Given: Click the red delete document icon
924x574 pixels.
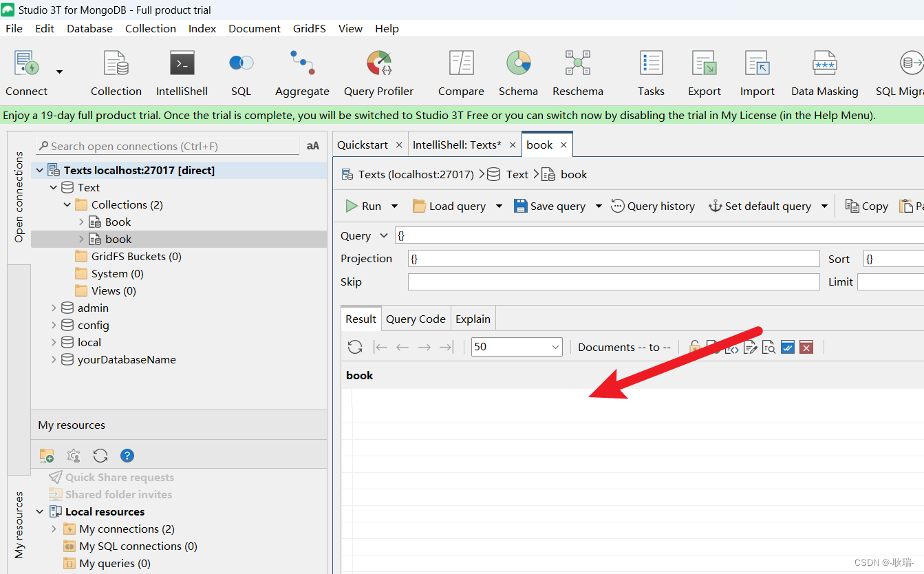Looking at the screenshot, I should 806,347.
